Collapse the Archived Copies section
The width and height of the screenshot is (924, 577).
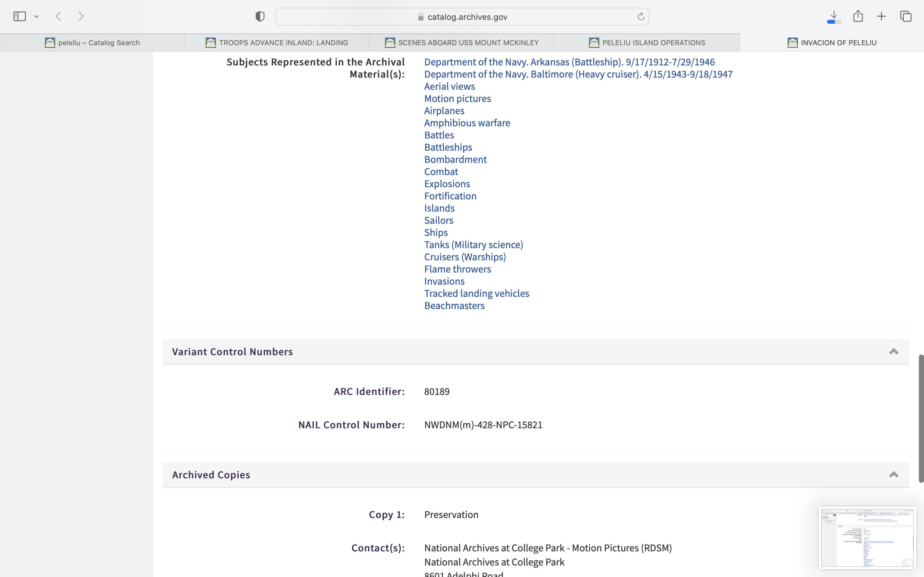[894, 475]
